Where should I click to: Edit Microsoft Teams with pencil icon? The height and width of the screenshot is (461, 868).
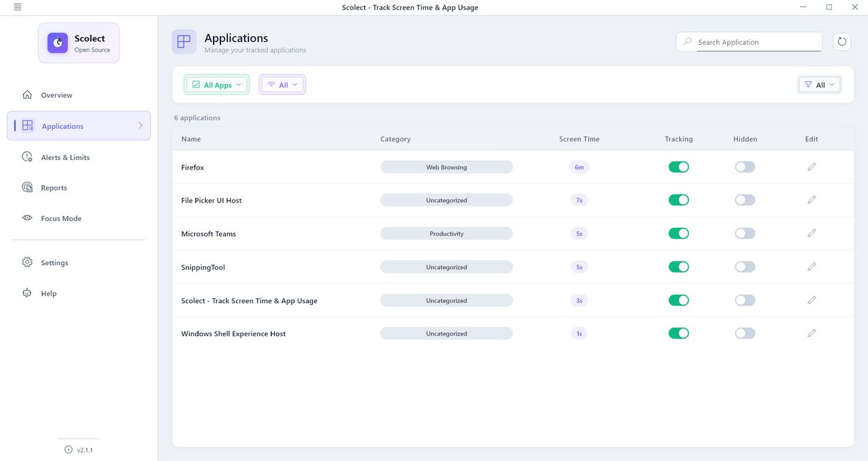(812, 233)
